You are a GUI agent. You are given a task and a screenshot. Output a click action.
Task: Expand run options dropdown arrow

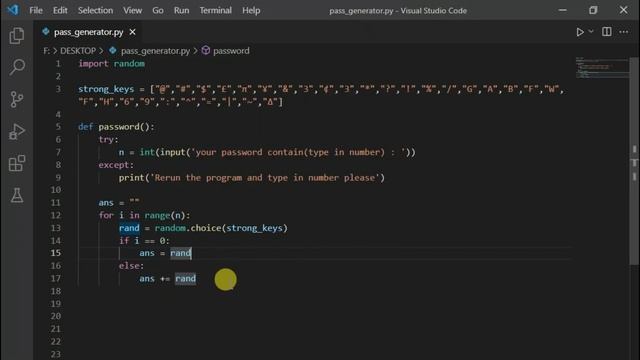coord(591,31)
